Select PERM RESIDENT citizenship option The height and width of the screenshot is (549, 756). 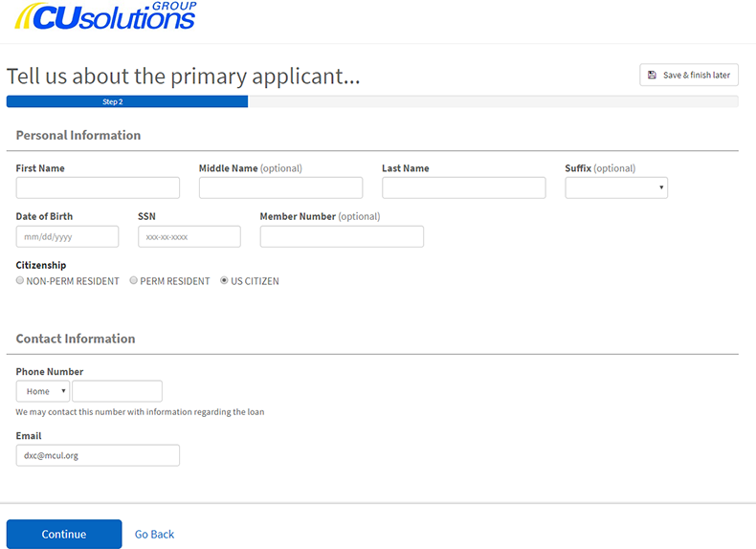(x=134, y=280)
